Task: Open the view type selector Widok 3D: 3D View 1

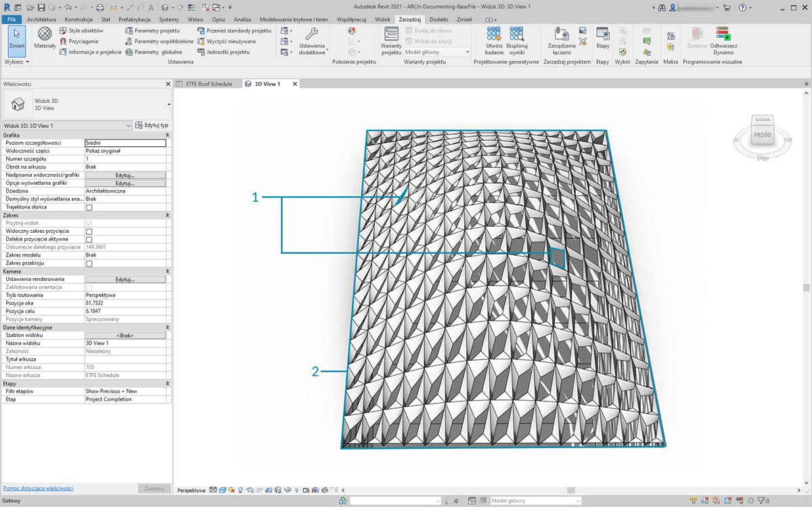Action: point(67,125)
